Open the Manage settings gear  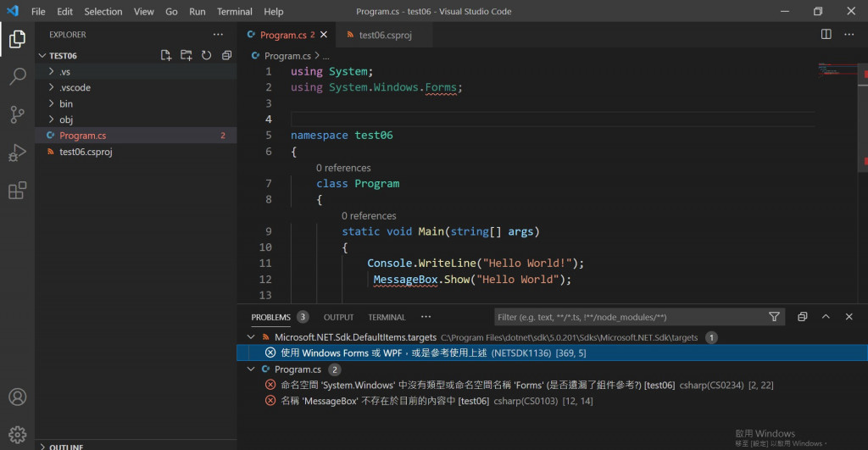(17, 433)
